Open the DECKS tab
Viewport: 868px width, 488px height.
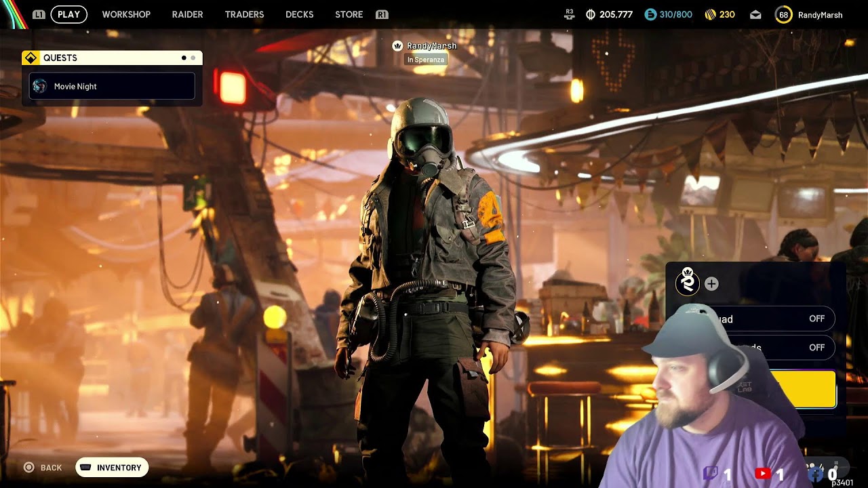(x=299, y=14)
